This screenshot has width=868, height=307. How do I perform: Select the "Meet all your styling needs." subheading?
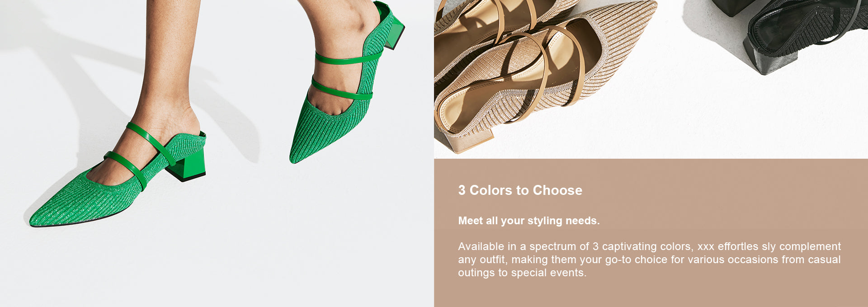coord(528,221)
